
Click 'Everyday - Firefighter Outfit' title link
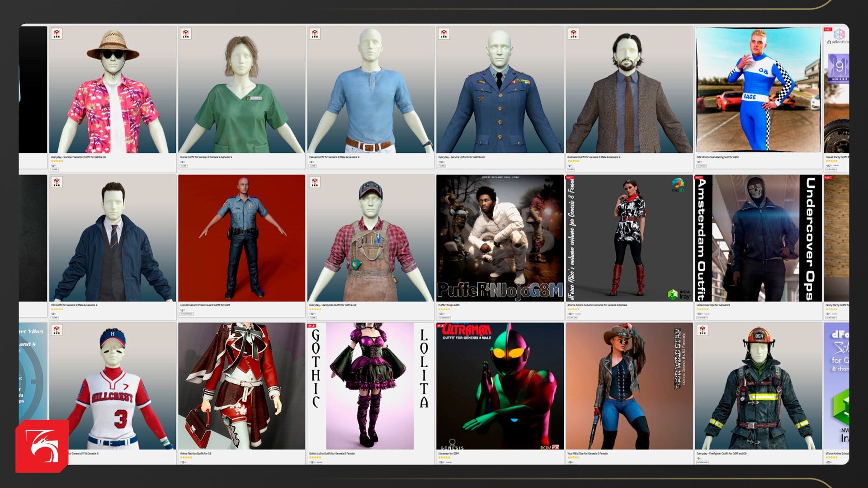(722, 453)
